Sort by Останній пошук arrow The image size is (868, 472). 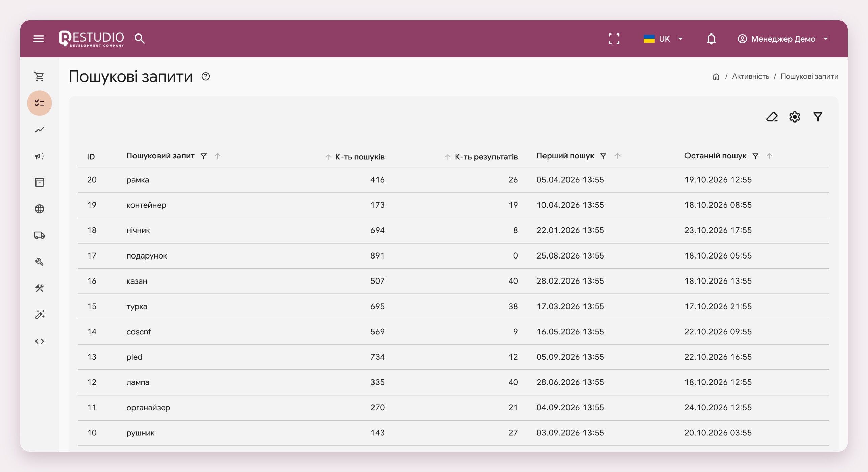pos(770,156)
